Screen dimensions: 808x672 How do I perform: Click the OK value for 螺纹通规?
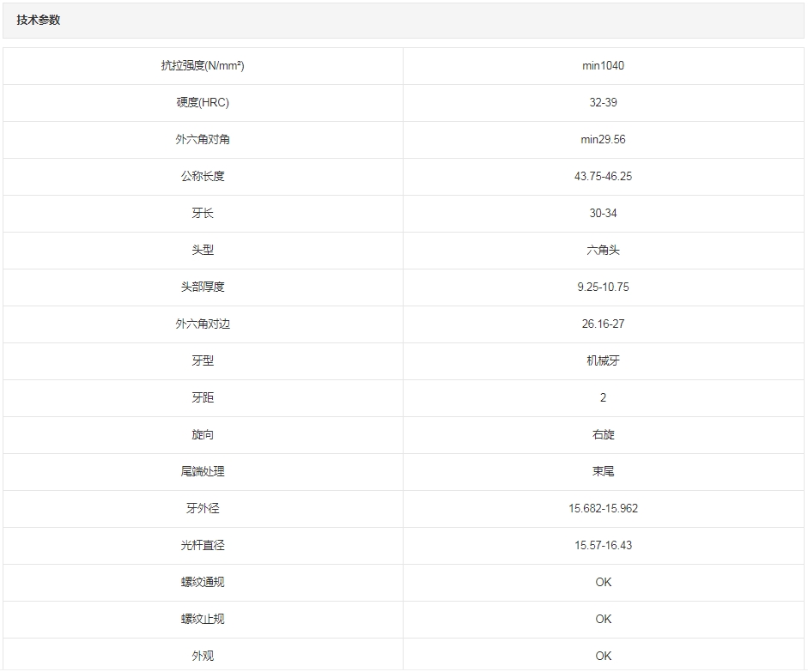tap(603, 582)
